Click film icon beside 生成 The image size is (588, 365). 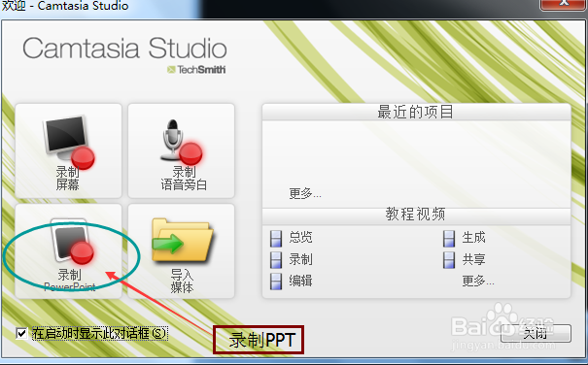[449, 239]
